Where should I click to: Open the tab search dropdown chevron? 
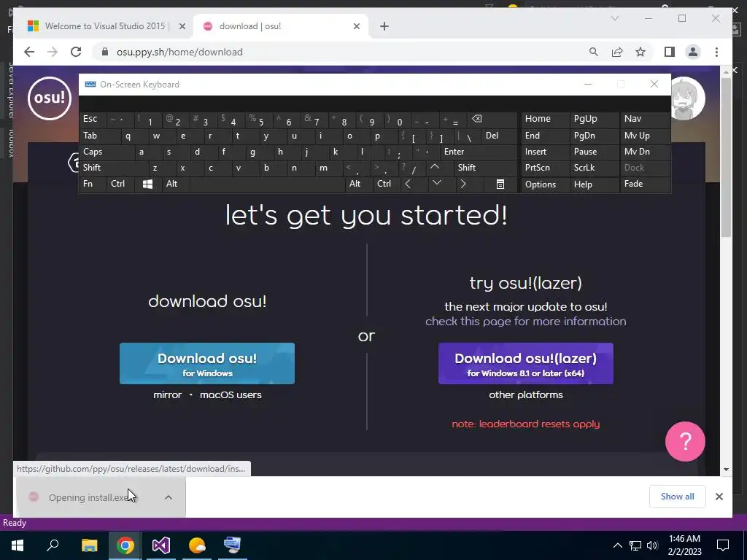coord(615,18)
